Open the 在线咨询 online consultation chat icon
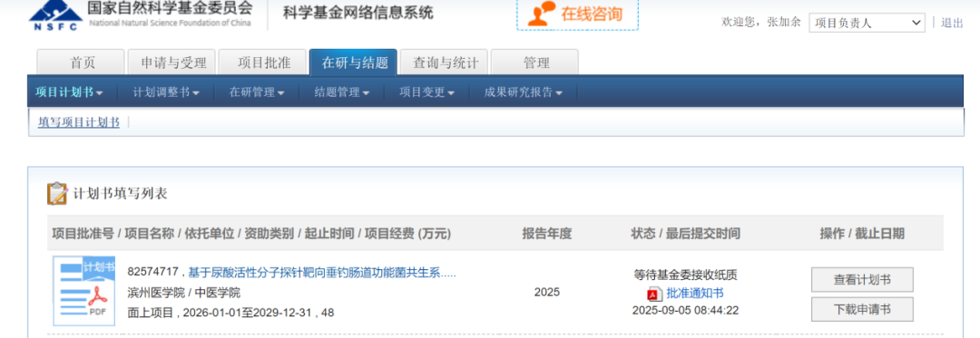 pyautogui.click(x=541, y=14)
